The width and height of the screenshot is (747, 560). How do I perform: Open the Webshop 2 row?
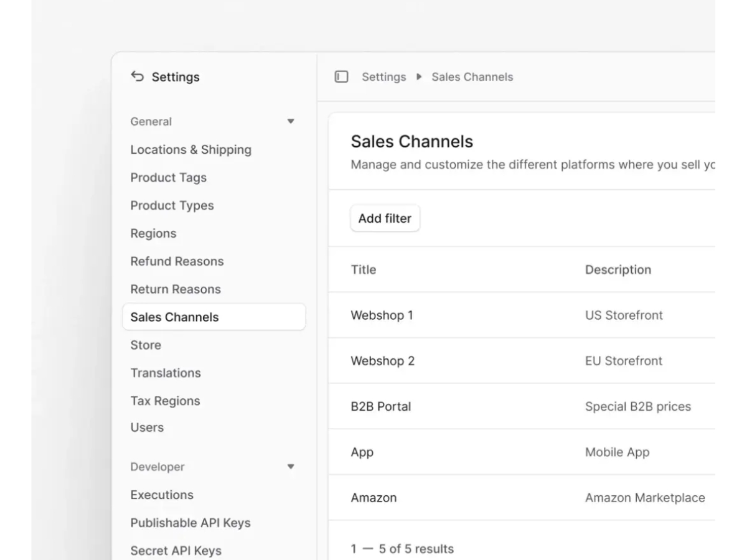(522, 361)
